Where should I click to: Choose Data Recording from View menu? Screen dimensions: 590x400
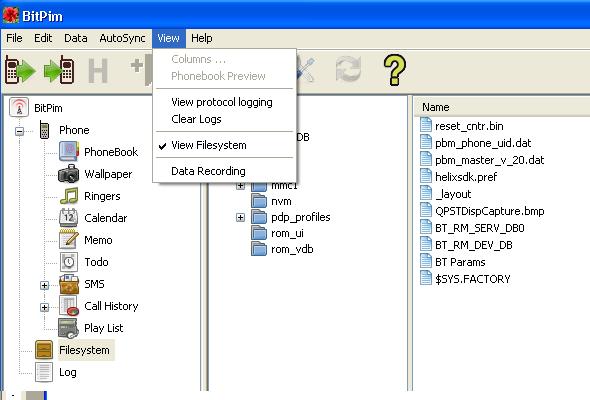[x=225, y=171]
